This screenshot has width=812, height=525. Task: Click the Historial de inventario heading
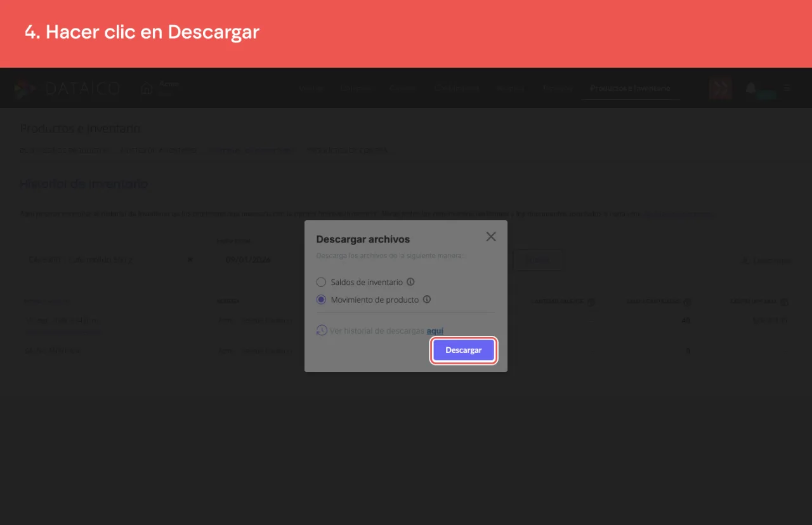click(x=84, y=184)
